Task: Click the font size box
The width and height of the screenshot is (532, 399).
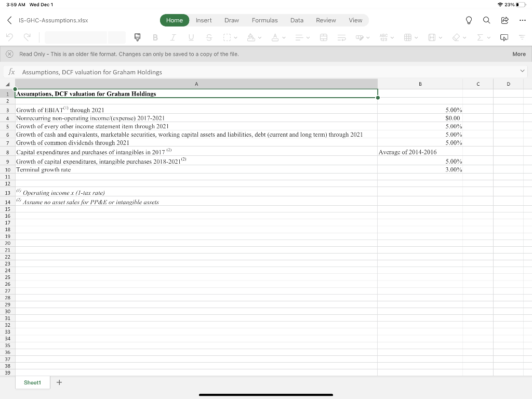Action: (x=117, y=37)
